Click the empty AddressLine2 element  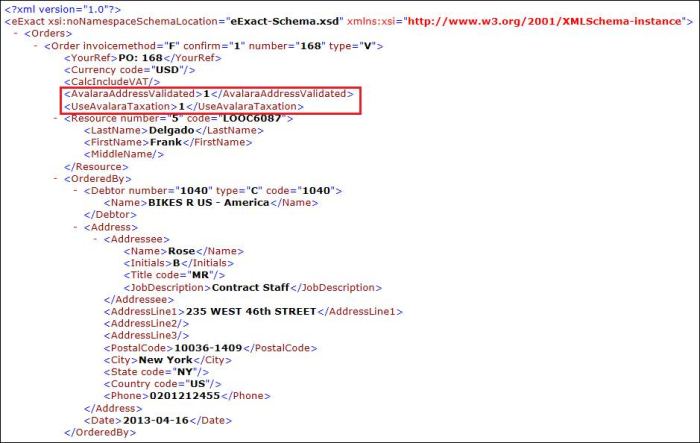coord(146,323)
